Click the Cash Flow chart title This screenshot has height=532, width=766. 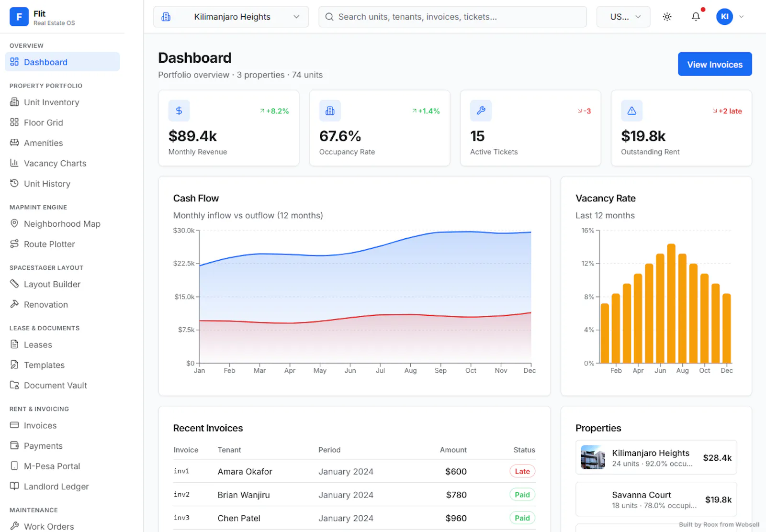tap(196, 198)
